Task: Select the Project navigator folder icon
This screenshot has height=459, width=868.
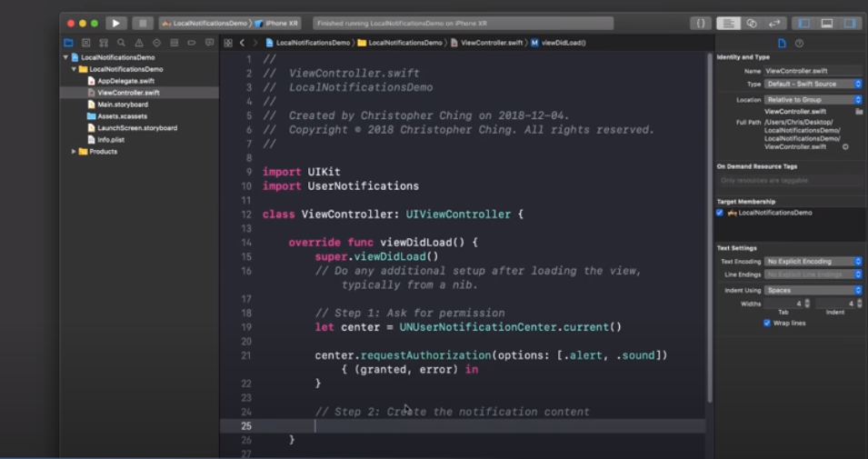Action: 68,43
